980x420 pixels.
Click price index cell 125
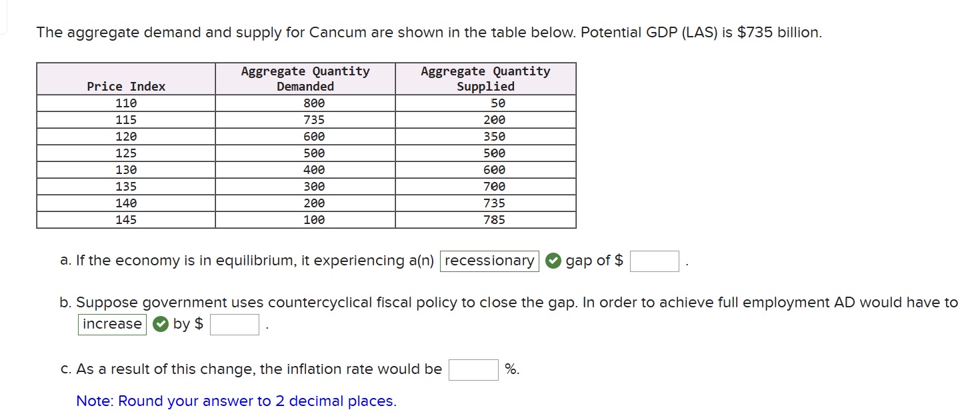(x=126, y=153)
